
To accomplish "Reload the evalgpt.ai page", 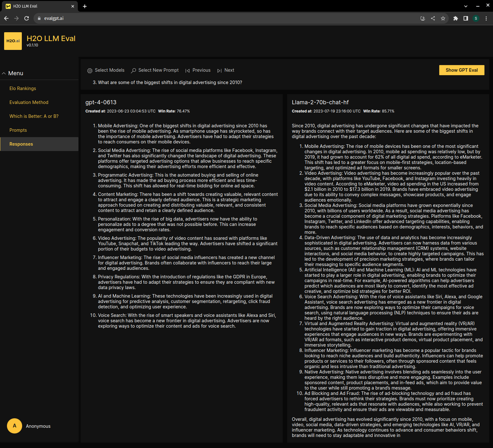I will [27, 18].
